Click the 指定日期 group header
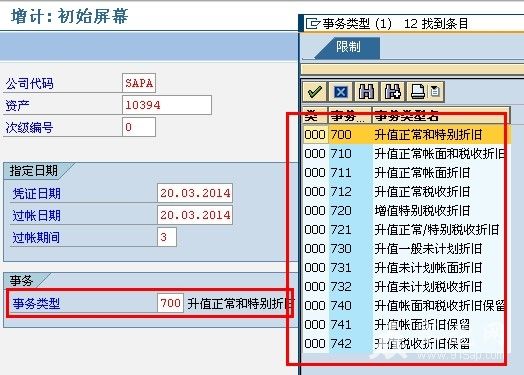This screenshot has height=375, width=524. tap(34, 171)
